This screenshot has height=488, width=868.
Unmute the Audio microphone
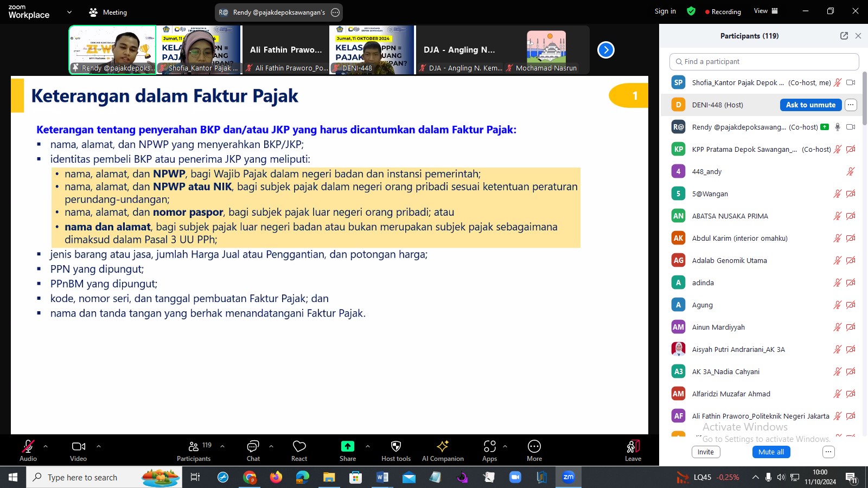[28, 446]
